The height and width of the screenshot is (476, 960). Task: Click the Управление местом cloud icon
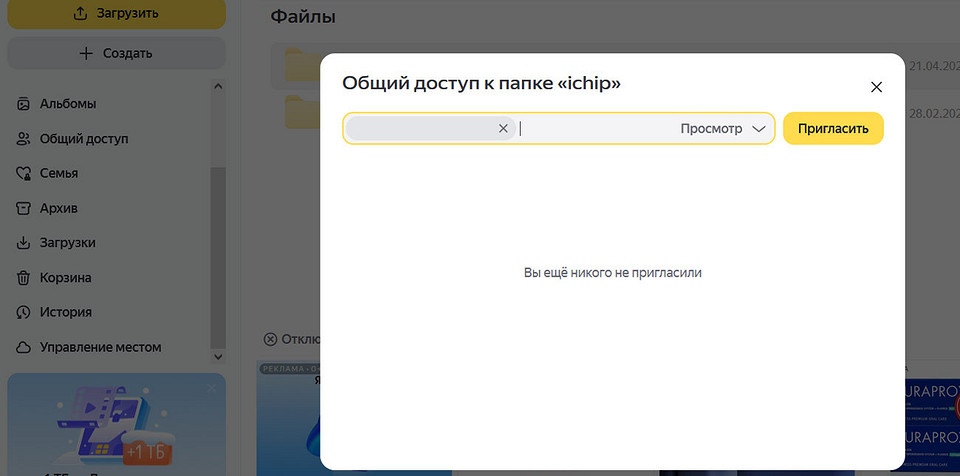[24, 347]
